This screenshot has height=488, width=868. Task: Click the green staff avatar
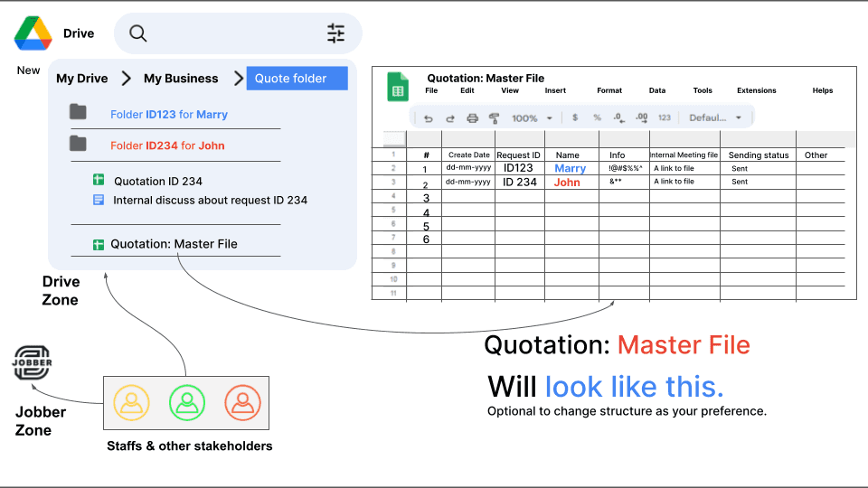tap(187, 403)
